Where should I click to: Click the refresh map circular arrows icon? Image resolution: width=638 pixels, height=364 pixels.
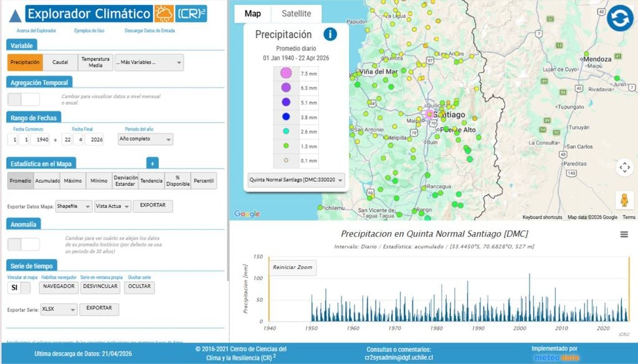click(619, 18)
